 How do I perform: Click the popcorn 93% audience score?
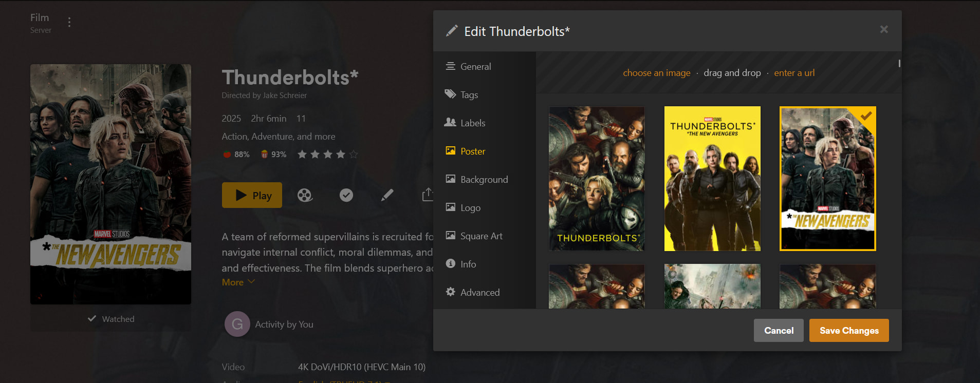[273, 154]
